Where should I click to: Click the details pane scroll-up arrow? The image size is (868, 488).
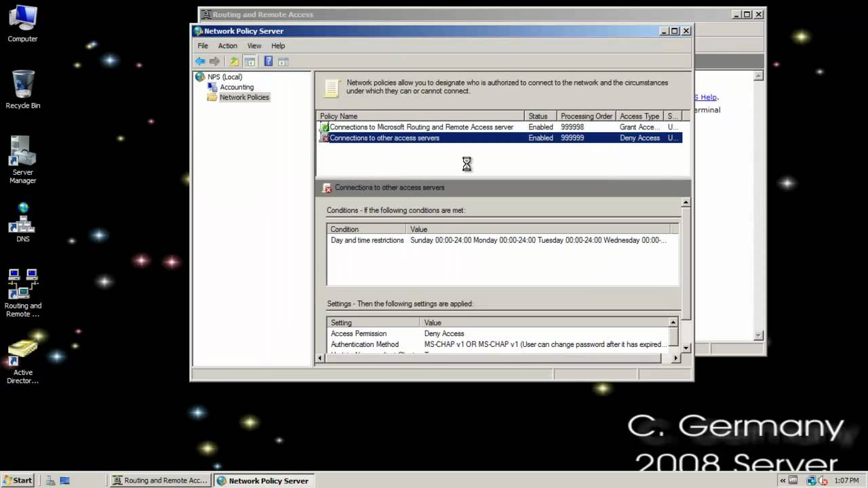tap(686, 203)
